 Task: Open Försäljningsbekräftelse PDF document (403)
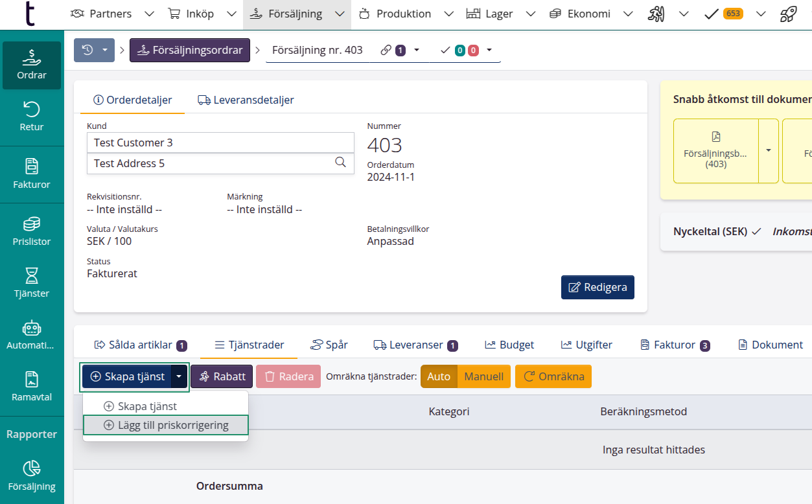(715, 150)
